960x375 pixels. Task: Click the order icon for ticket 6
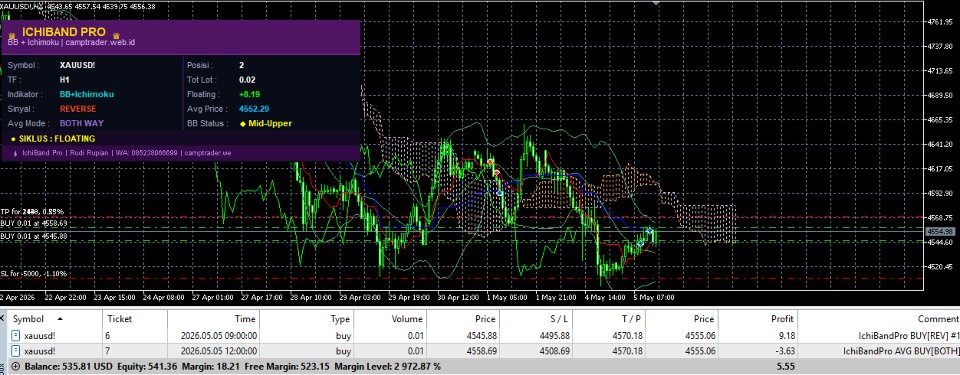point(16,335)
